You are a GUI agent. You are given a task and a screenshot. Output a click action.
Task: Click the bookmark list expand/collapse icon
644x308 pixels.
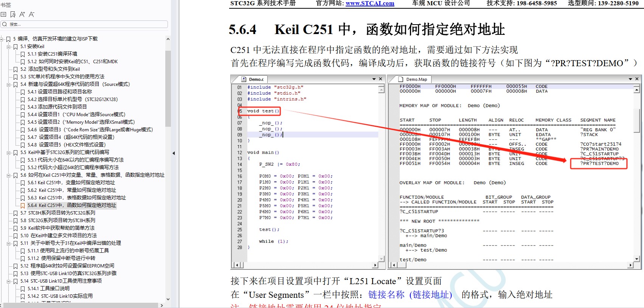tap(4, 14)
